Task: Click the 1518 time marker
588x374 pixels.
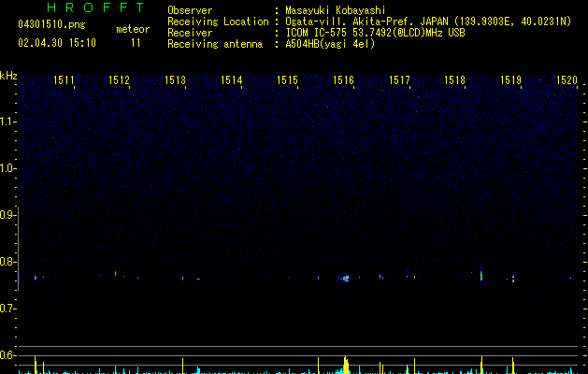Action: coord(454,80)
